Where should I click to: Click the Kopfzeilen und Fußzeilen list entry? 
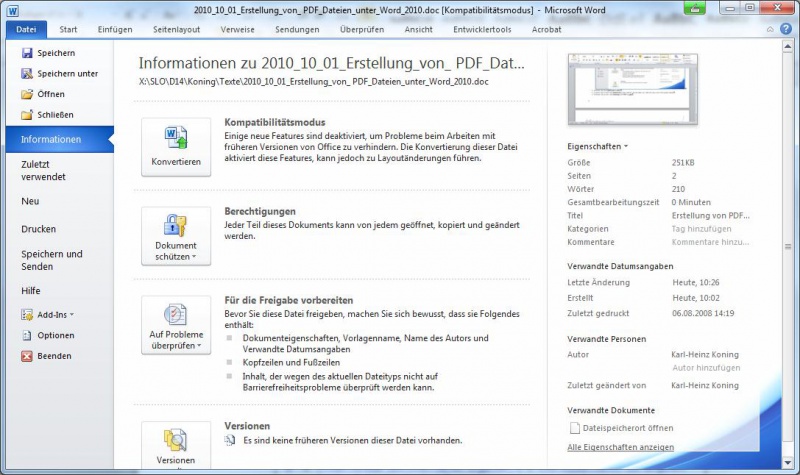[291, 363]
